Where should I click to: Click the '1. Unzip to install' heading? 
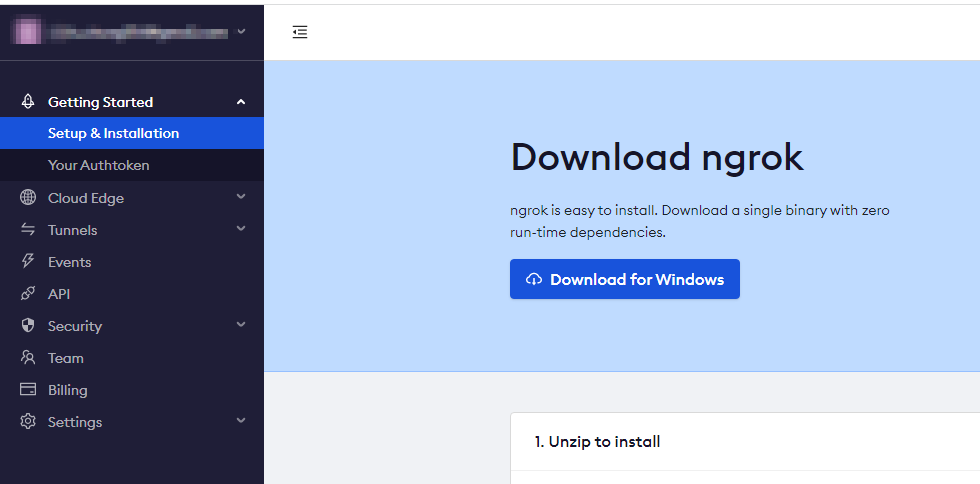coord(598,441)
